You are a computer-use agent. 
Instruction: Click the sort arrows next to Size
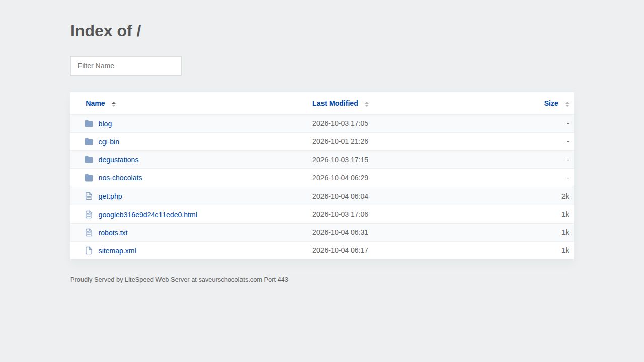pyautogui.click(x=567, y=104)
